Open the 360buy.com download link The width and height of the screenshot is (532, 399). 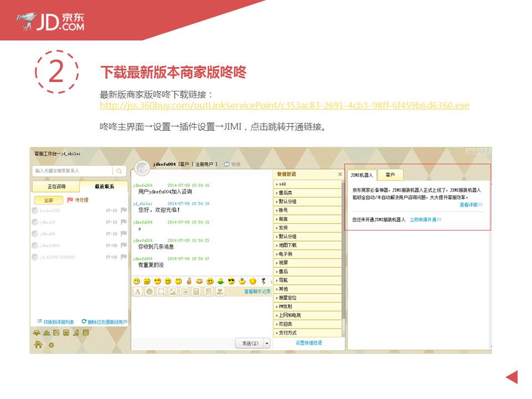(x=284, y=105)
